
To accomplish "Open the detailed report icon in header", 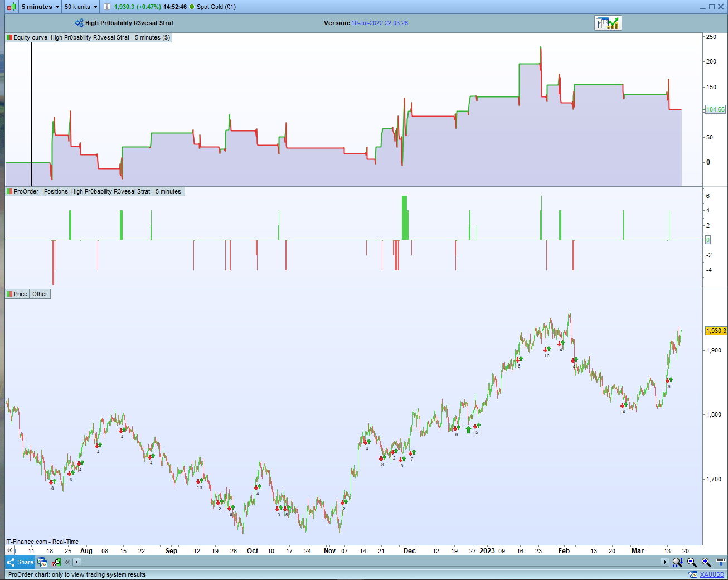I will (608, 23).
